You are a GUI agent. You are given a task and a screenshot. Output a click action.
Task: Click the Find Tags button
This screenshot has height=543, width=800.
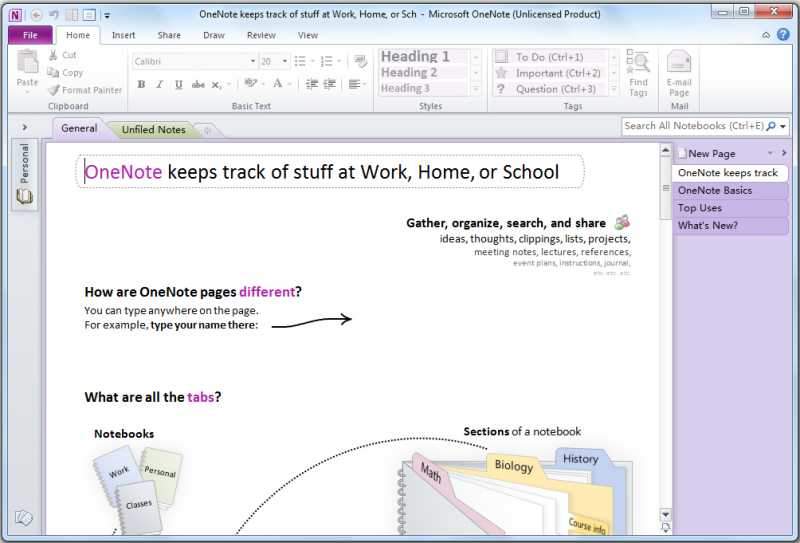tap(638, 73)
